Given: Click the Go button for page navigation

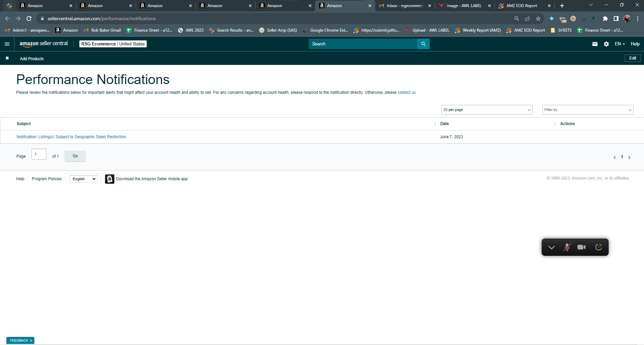Looking at the screenshot, I should [75, 156].
